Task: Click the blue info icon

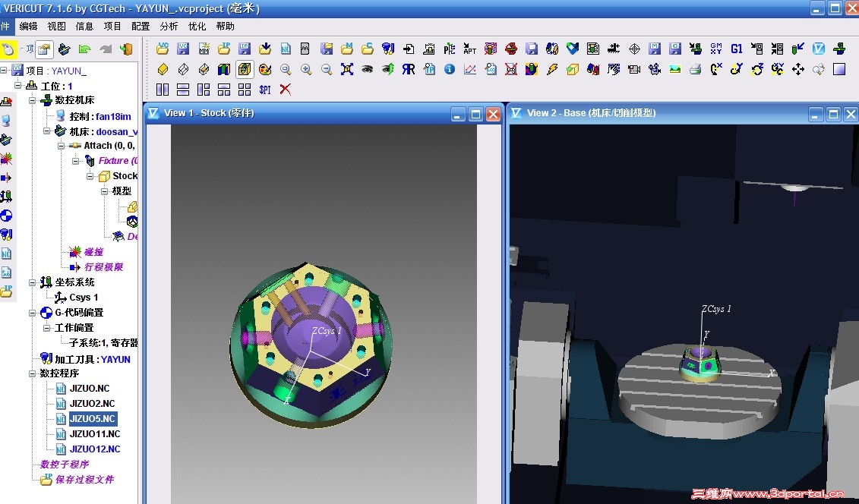Action: 450,70
